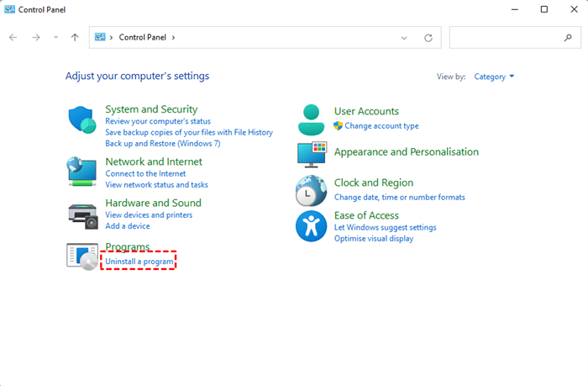Open the View by Category dropdown
This screenshot has height=386, width=588.
[494, 77]
